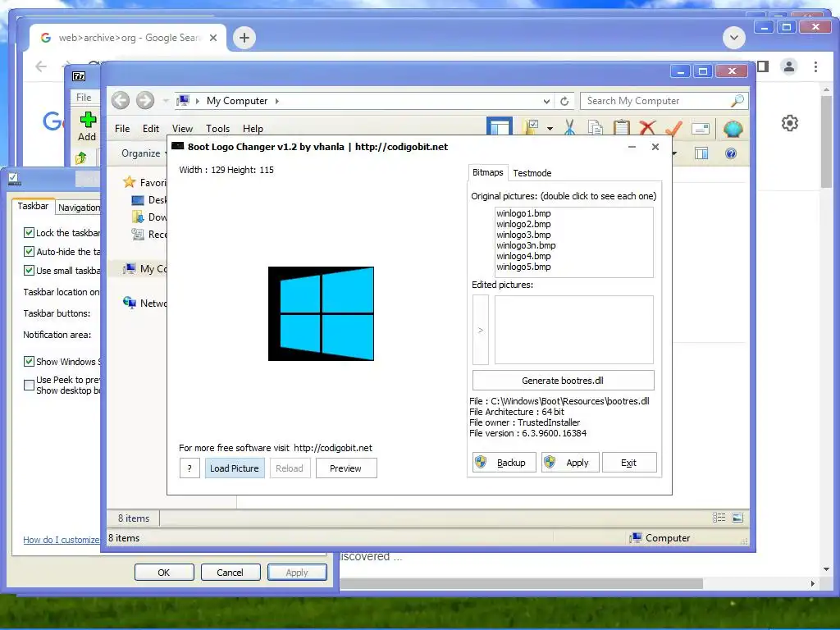Click the Refresh icon in Explorer address bar
This screenshot has height=630, width=840.
(564, 101)
